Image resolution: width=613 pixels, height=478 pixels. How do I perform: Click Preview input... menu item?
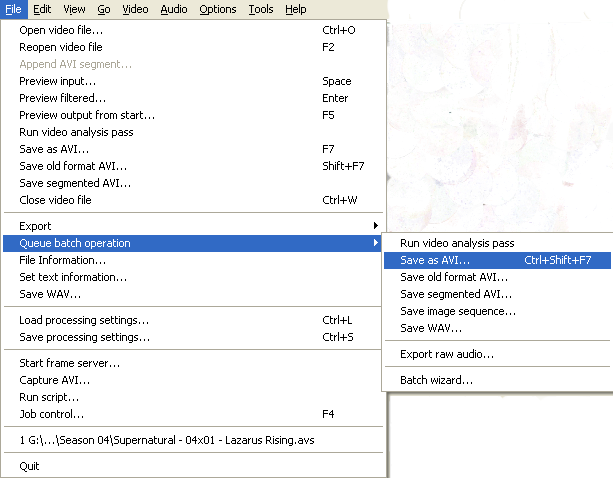[192, 81]
